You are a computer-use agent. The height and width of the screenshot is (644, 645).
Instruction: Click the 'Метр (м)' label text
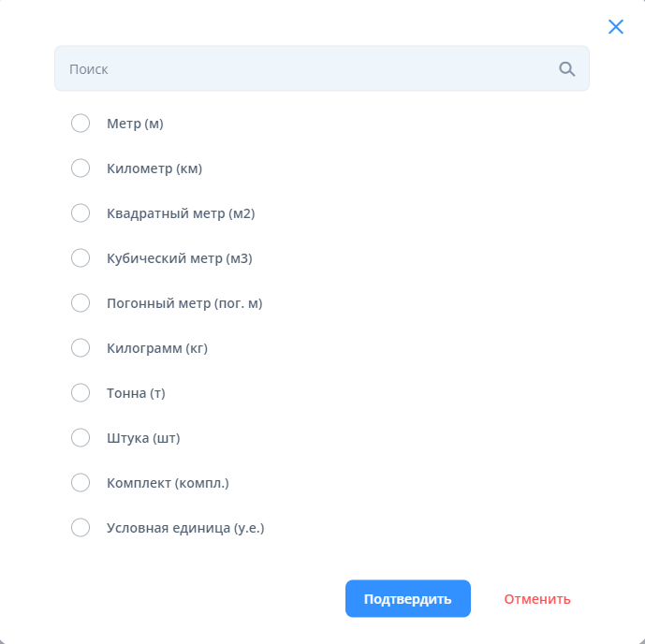pyautogui.click(x=135, y=124)
